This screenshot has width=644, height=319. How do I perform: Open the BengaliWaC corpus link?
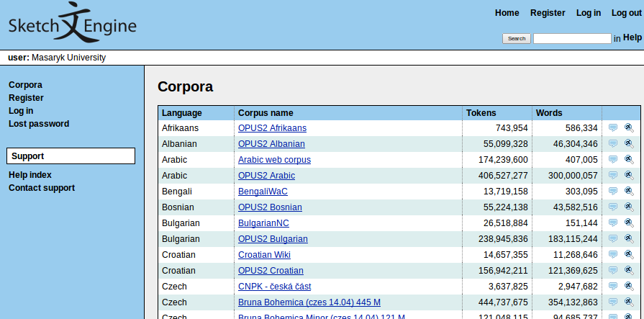[263, 192]
